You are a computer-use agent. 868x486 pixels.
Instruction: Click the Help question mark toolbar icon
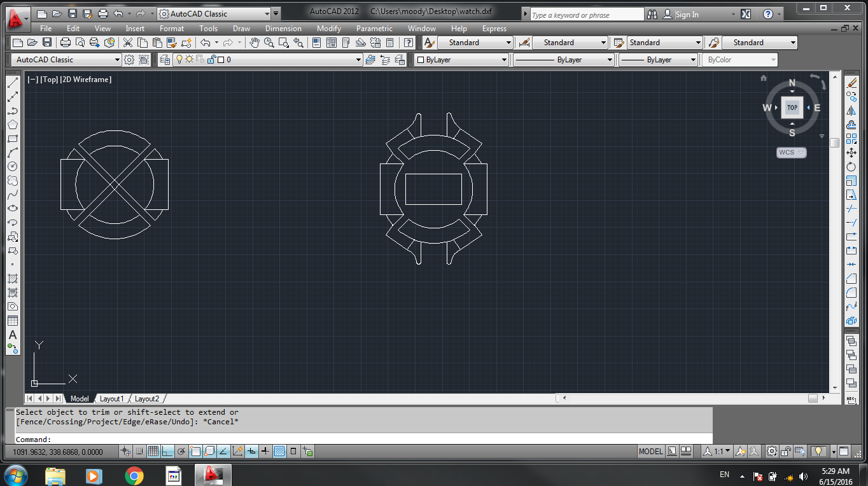[409, 43]
